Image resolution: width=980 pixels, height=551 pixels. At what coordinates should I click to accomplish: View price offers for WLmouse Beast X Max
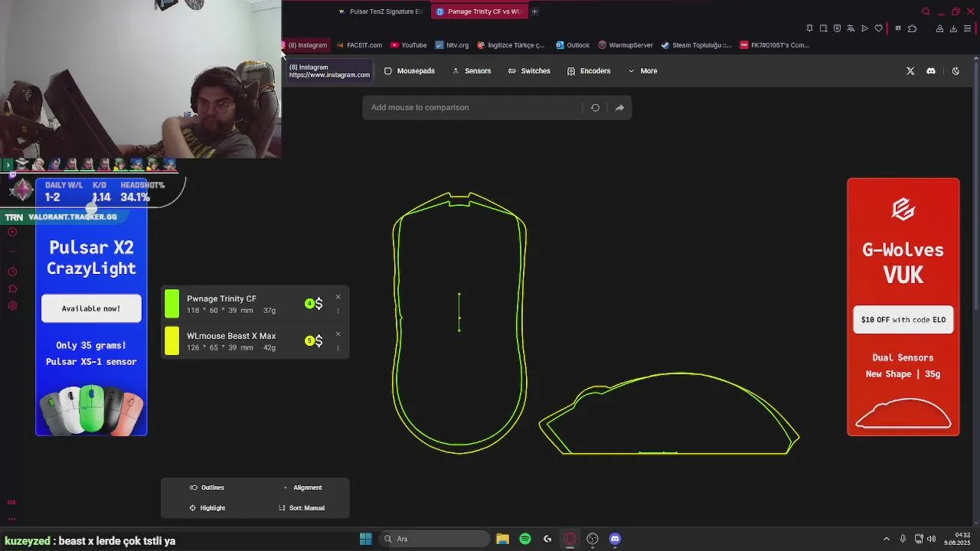[x=314, y=341]
